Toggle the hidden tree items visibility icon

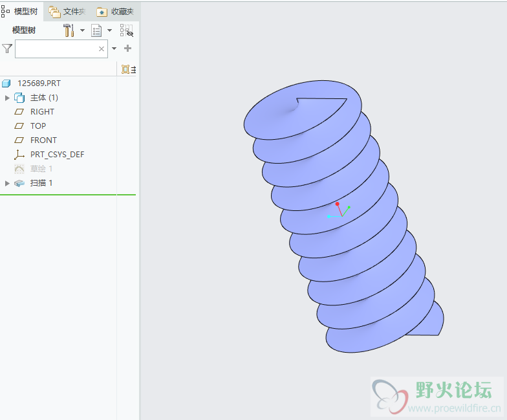[x=127, y=30]
